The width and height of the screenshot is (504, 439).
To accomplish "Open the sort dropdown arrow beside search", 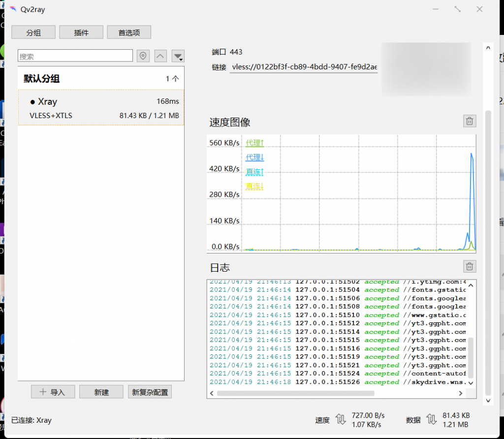I will [178, 56].
